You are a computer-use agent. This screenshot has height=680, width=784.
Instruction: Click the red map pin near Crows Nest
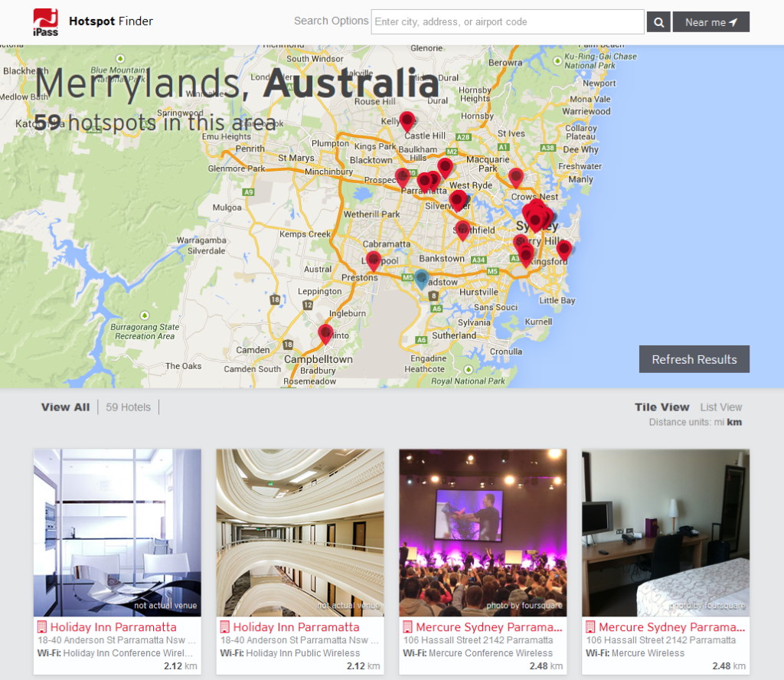[516, 178]
